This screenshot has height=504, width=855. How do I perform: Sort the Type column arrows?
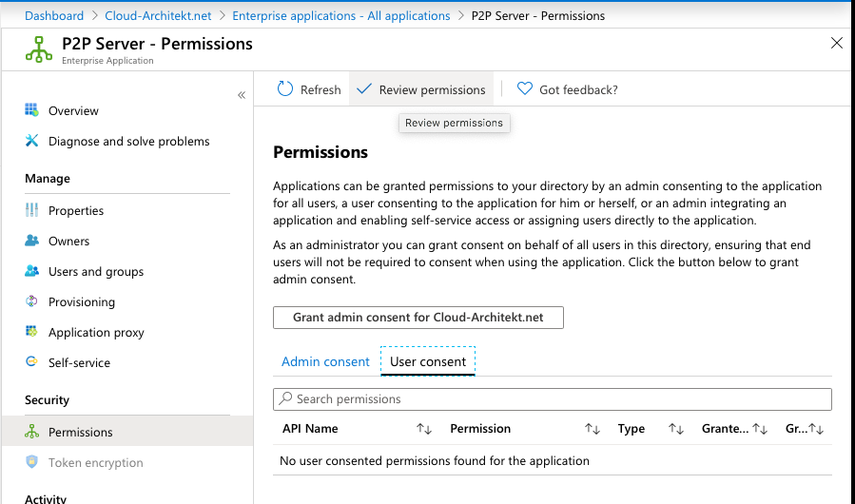pos(676,429)
